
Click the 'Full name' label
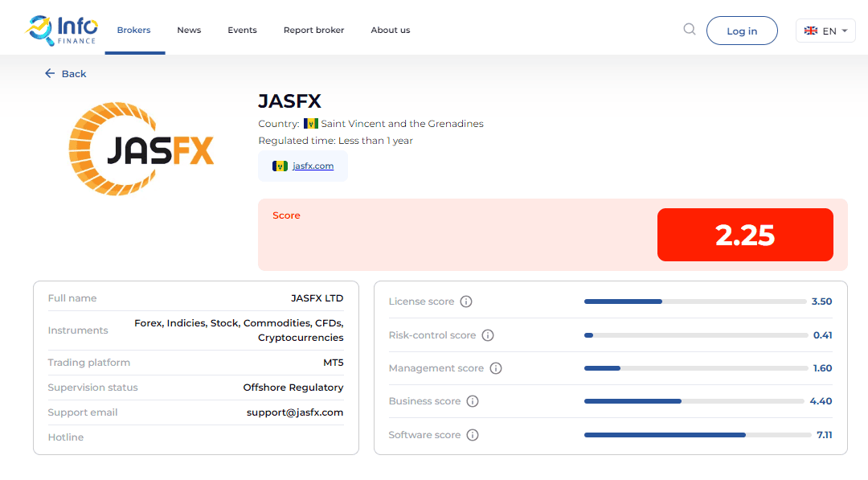coord(72,297)
